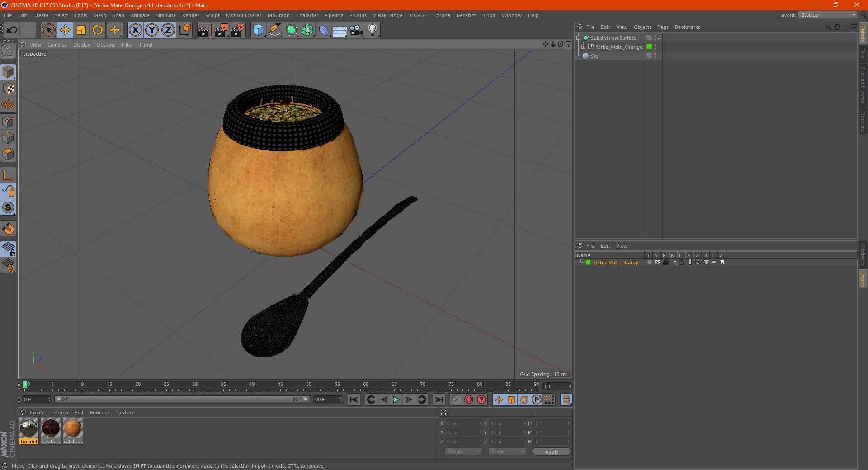Go to start of animation

pos(354,399)
